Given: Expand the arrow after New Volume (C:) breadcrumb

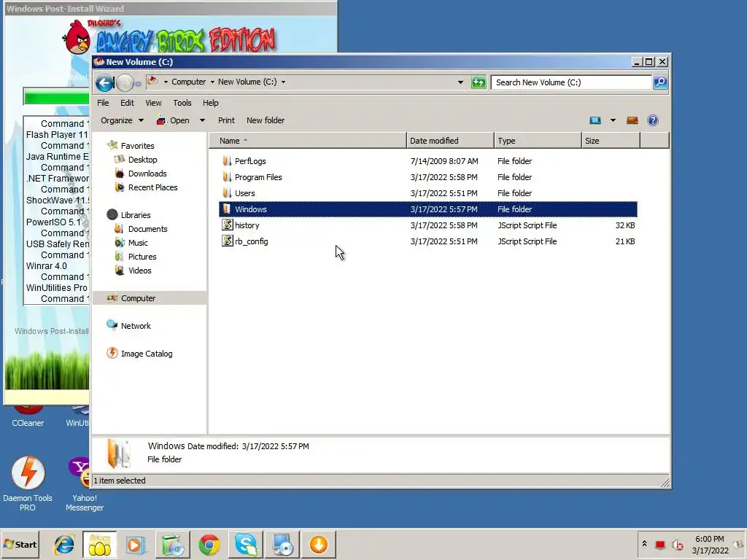Looking at the screenshot, I should click(283, 82).
